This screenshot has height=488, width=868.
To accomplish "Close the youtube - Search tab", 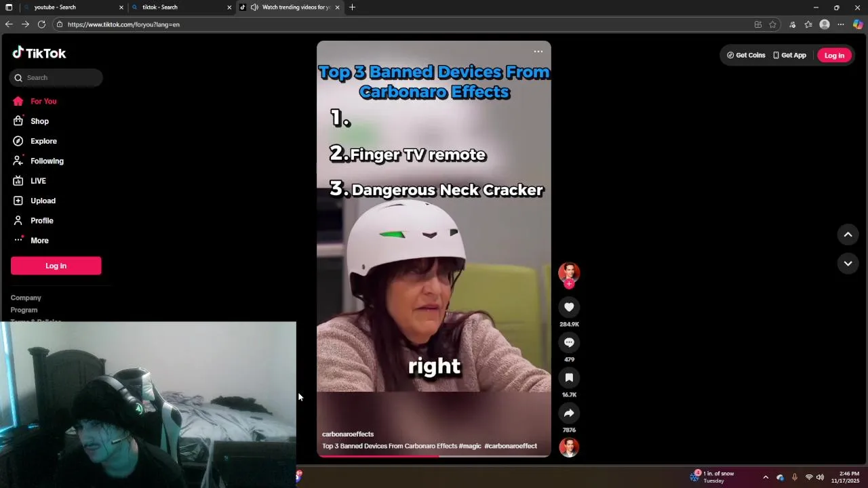I will pos(121,7).
